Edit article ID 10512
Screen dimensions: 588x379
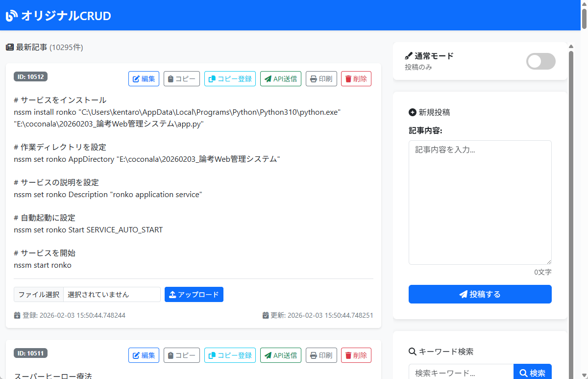[x=144, y=79]
